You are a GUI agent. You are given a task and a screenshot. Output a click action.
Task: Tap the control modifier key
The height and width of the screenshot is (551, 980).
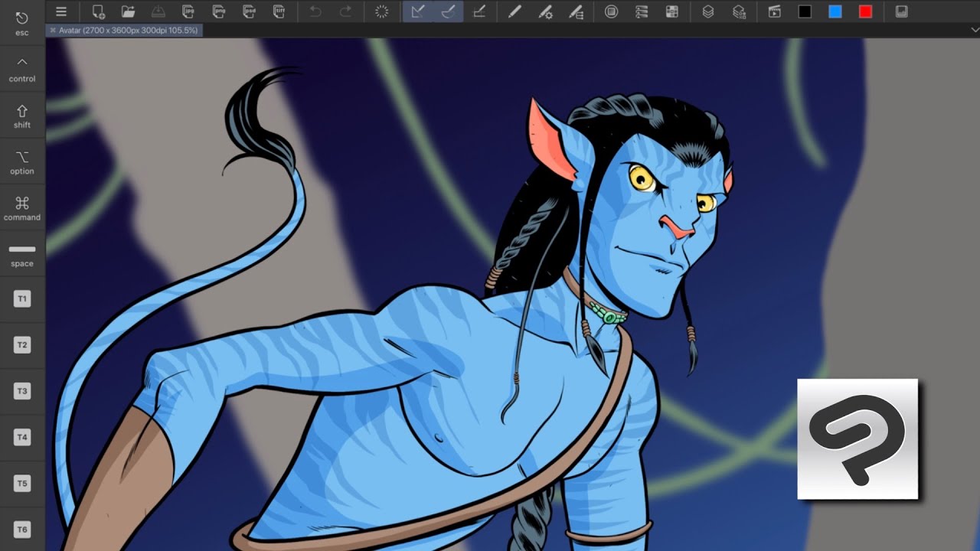click(22, 69)
